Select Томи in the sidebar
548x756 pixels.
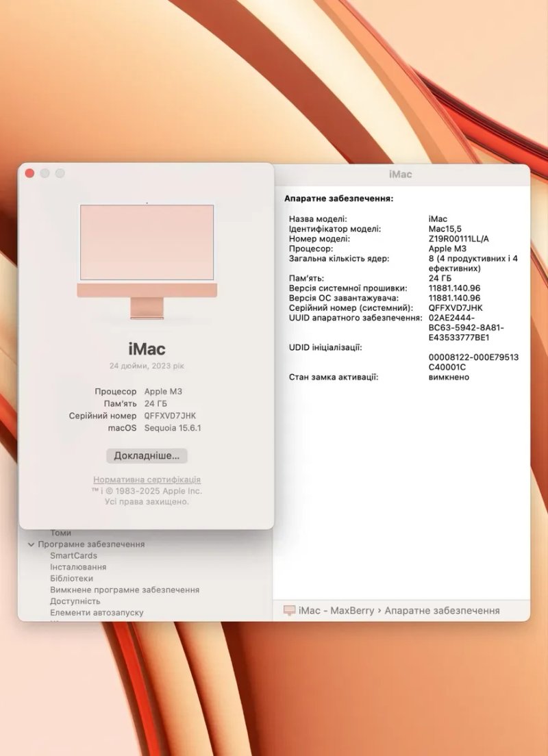pyautogui.click(x=61, y=533)
